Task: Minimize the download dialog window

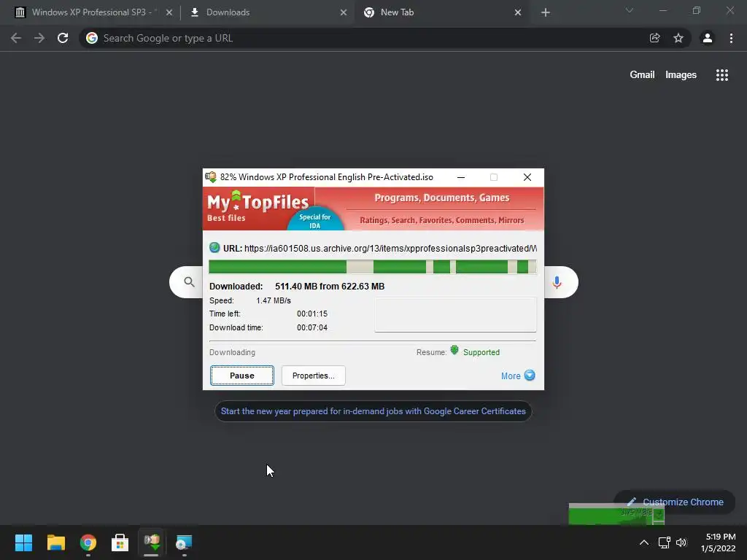Action: pyautogui.click(x=461, y=177)
